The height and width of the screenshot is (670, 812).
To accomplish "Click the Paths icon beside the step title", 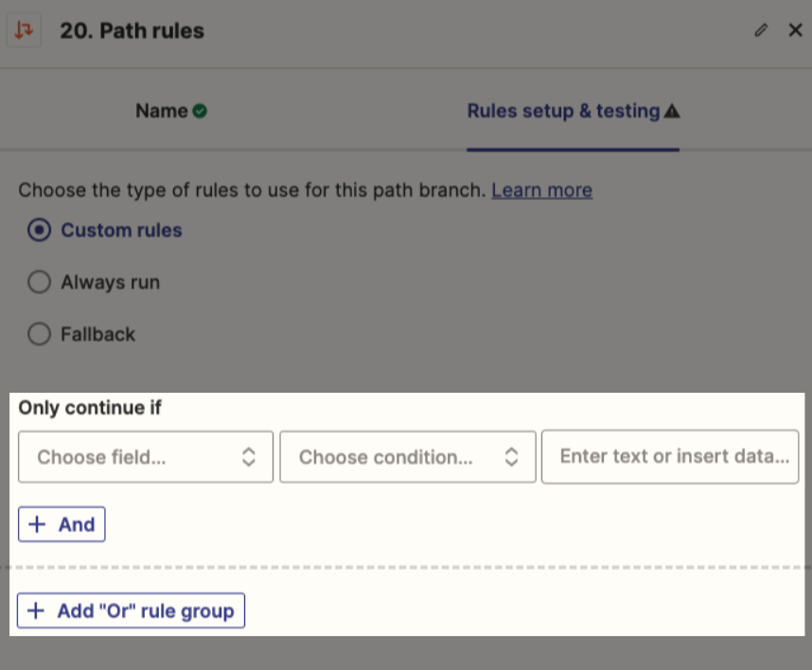I will click(24, 30).
